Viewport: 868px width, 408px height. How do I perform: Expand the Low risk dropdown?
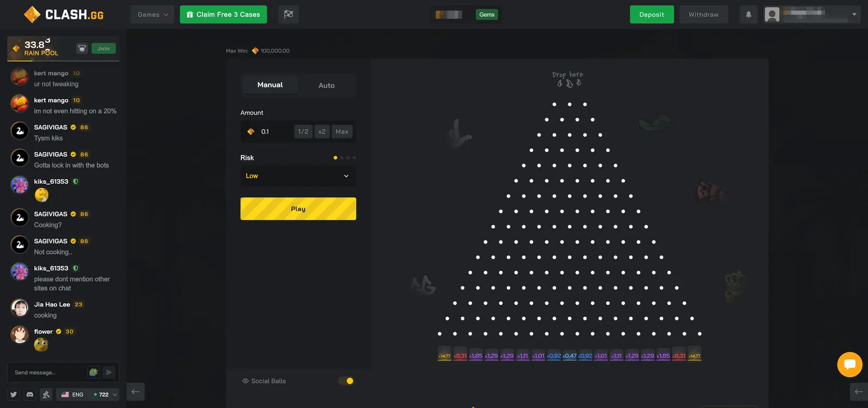coord(298,176)
